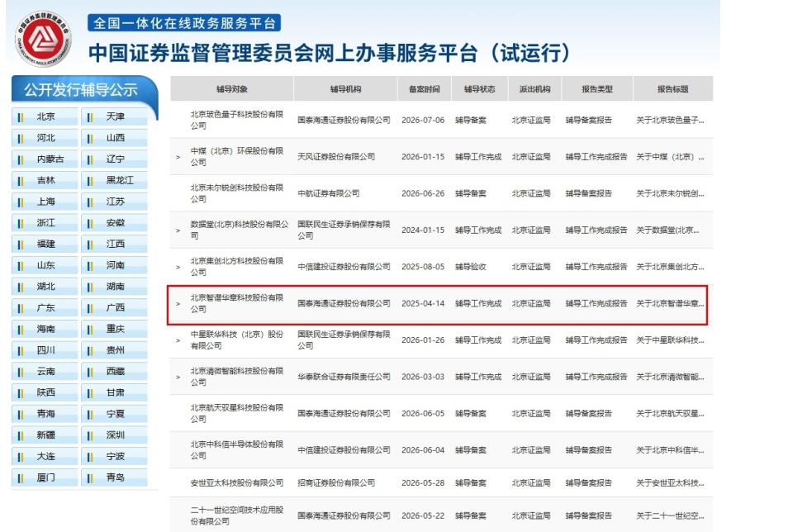The image size is (793, 532).
Task: Select 黑龙江 region
Action: click(114, 181)
